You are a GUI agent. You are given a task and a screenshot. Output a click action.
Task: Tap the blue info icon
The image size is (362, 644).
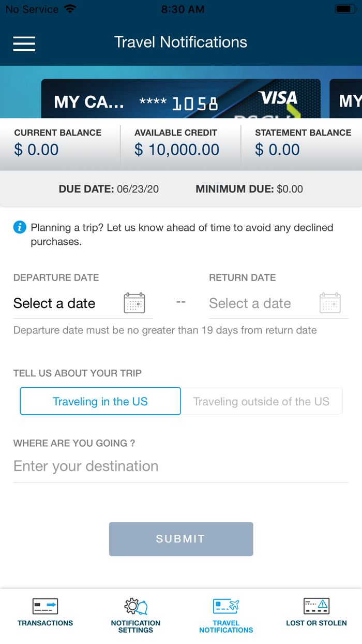tap(20, 227)
